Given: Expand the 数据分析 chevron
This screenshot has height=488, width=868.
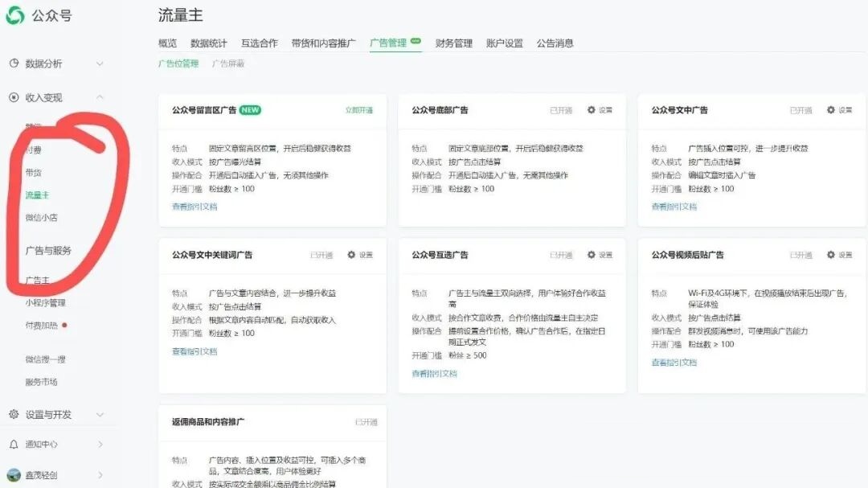Looking at the screenshot, I should (100, 64).
